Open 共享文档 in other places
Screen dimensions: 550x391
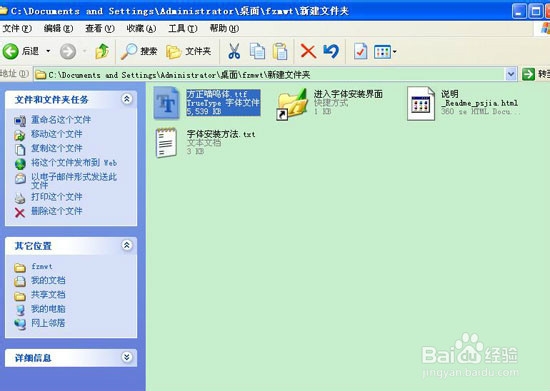point(48,295)
